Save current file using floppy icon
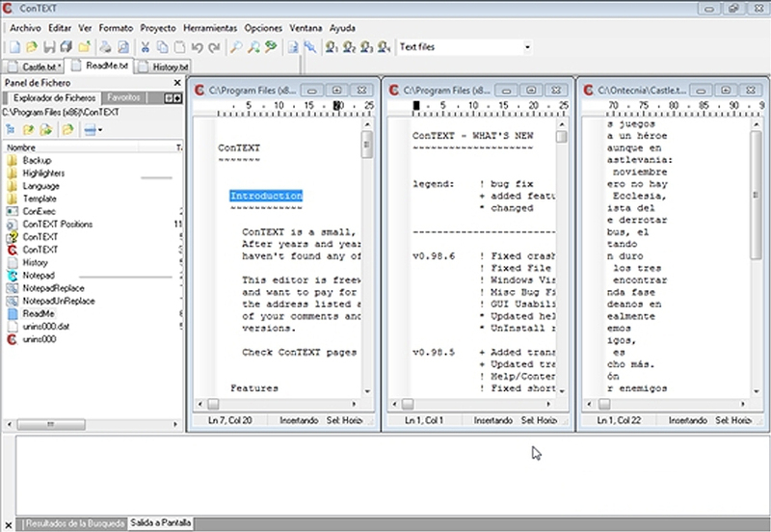The height and width of the screenshot is (532, 771). coord(49,47)
